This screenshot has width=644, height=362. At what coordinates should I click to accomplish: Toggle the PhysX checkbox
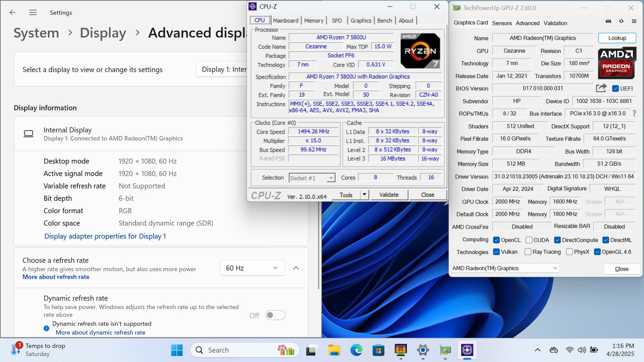tap(570, 252)
